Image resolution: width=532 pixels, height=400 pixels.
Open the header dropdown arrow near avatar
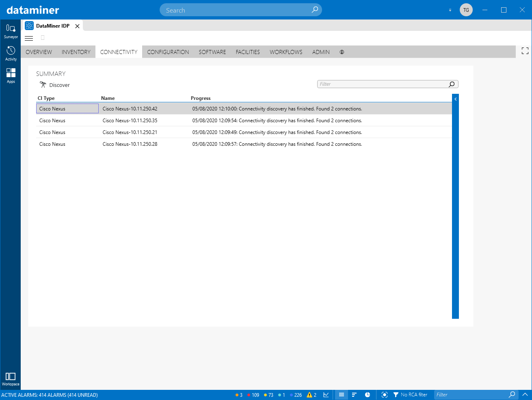(450, 10)
